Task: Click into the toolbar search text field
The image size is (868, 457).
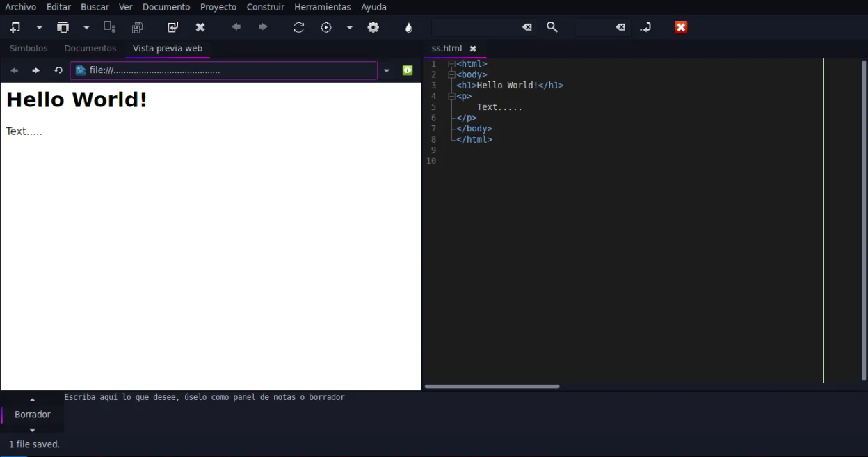Action: [476, 27]
